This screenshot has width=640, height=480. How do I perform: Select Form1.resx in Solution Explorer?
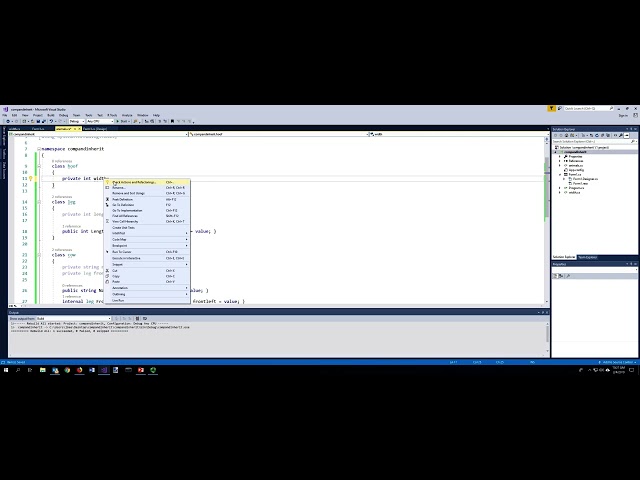pyautogui.click(x=580, y=183)
